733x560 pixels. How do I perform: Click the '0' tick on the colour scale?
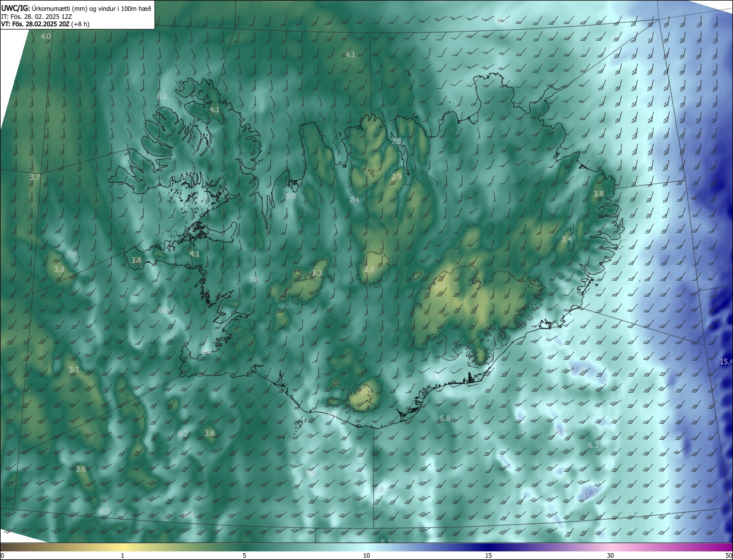click(x=2, y=555)
